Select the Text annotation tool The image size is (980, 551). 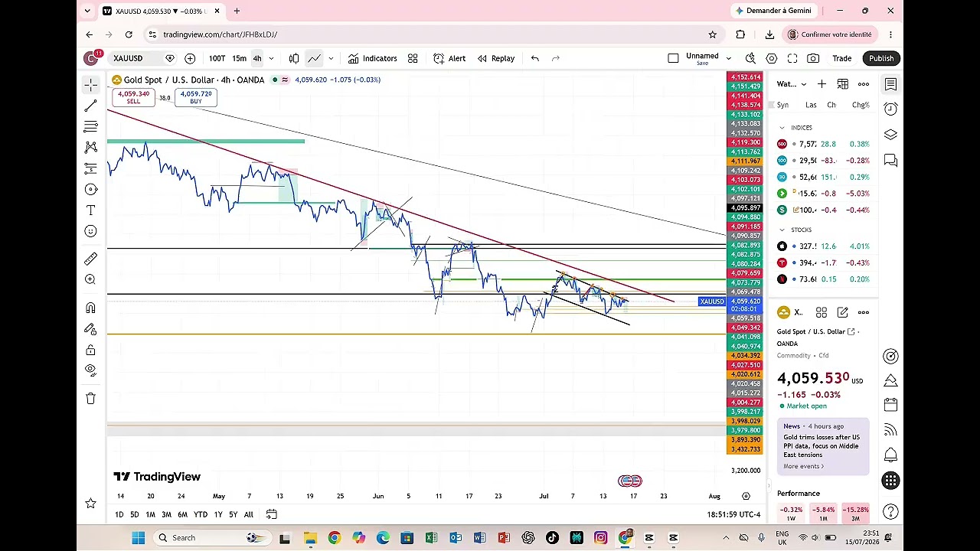pyautogui.click(x=90, y=210)
